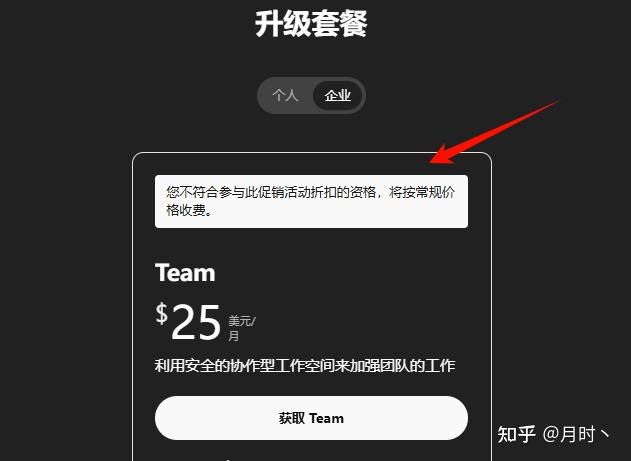Click the promotion ineligibility notice banner
The height and width of the screenshot is (461, 631).
tap(311, 201)
